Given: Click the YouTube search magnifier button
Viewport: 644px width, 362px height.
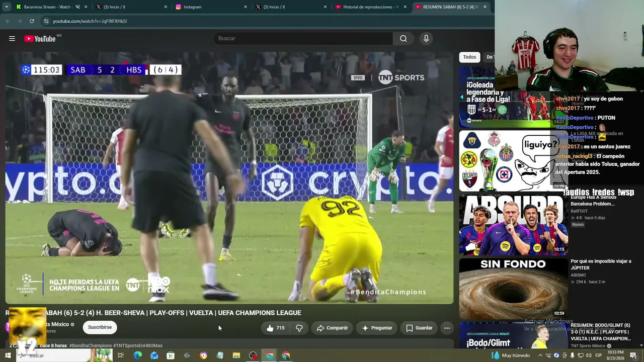Looking at the screenshot, I should point(404,39).
